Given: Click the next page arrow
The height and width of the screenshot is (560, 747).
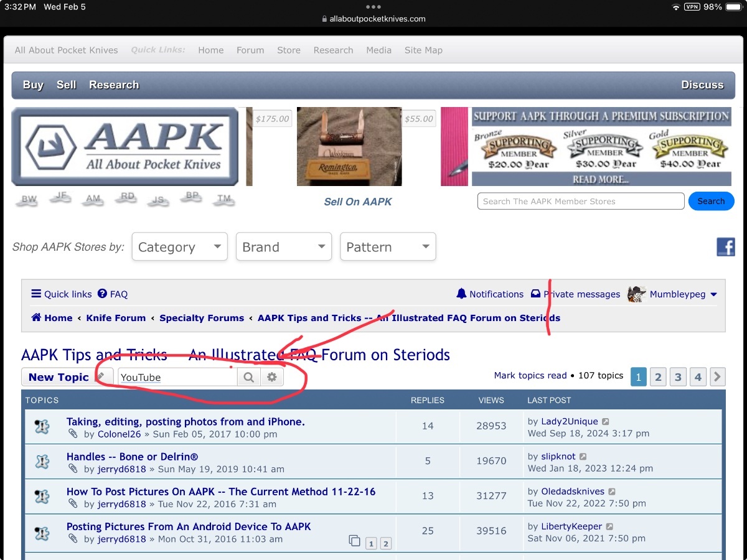Looking at the screenshot, I should [717, 376].
